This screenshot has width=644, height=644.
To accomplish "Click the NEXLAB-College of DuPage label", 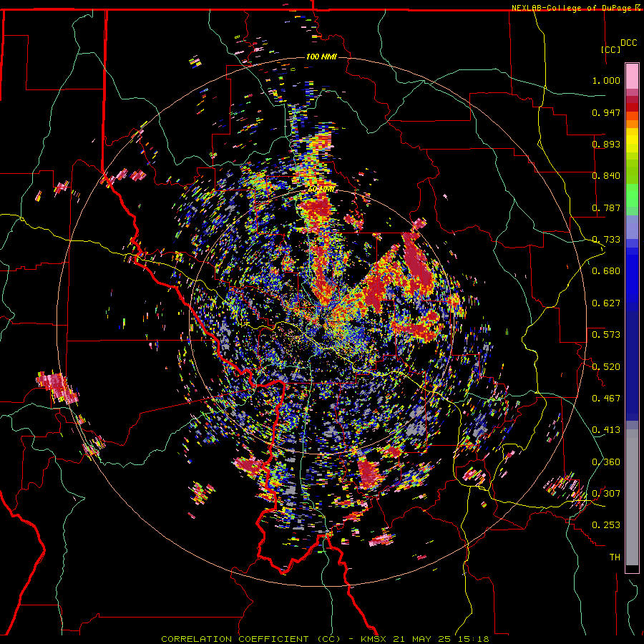I will tap(572, 8).
